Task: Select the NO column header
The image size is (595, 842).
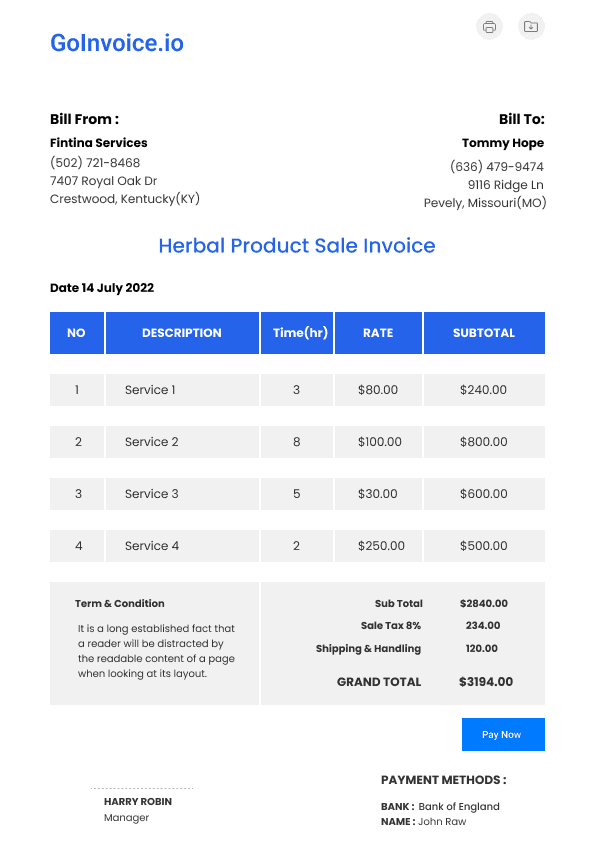Action: click(x=77, y=333)
